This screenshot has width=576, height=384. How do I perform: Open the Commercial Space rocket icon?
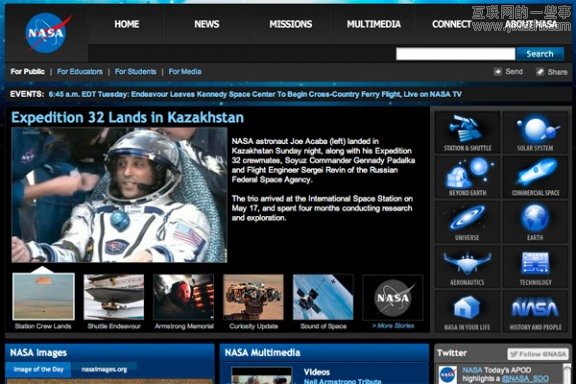click(535, 177)
